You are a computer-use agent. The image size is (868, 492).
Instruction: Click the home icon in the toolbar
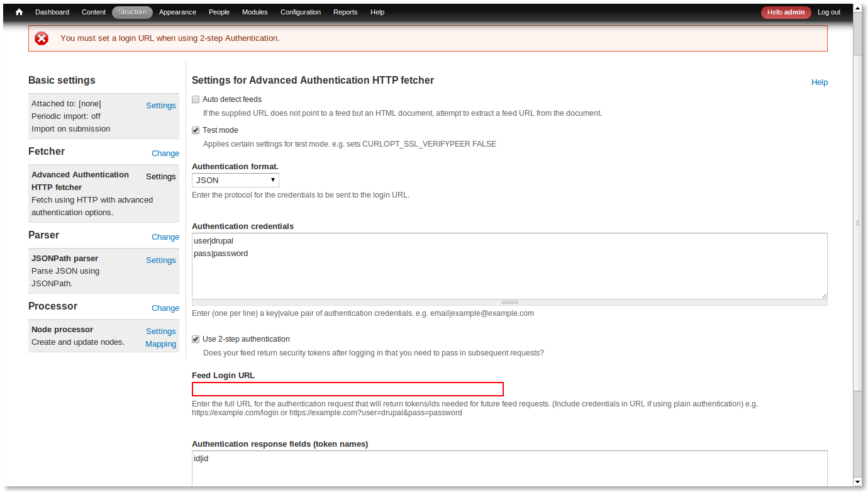pos(19,11)
